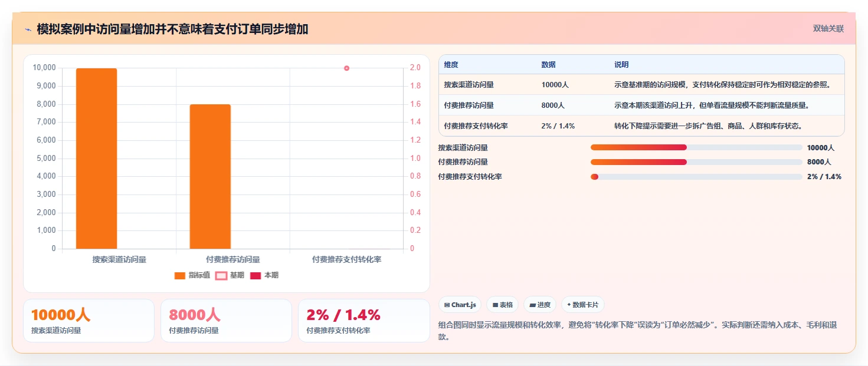The image size is (868, 366).
Task: Click the 10000人 data card
Action: (x=89, y=321)
